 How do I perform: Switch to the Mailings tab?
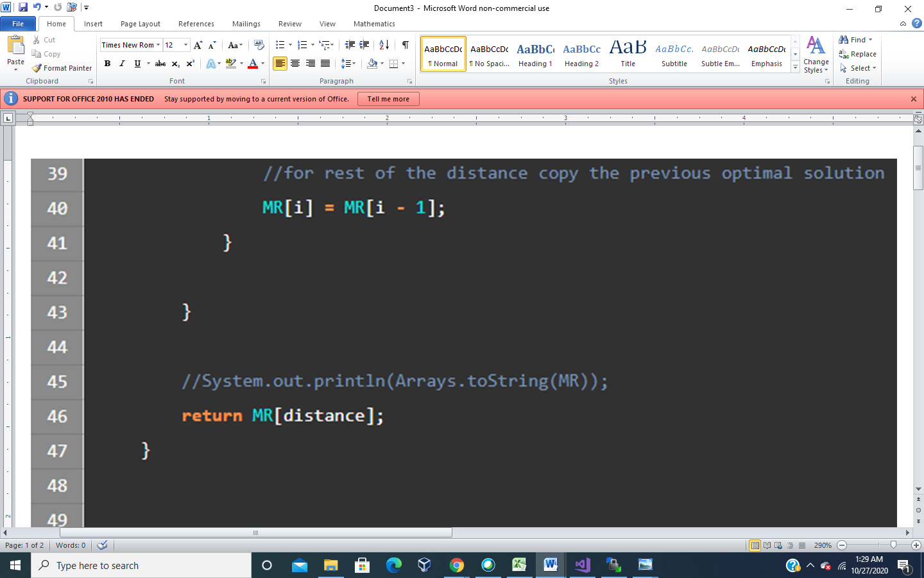(x=246, y=24)
